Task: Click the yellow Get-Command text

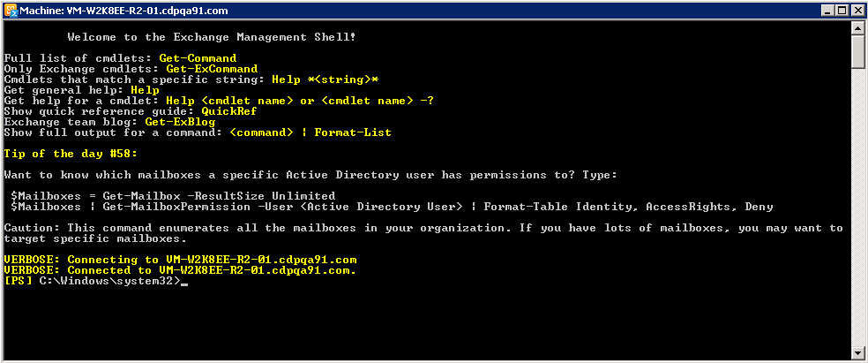Action: (198, 58)
